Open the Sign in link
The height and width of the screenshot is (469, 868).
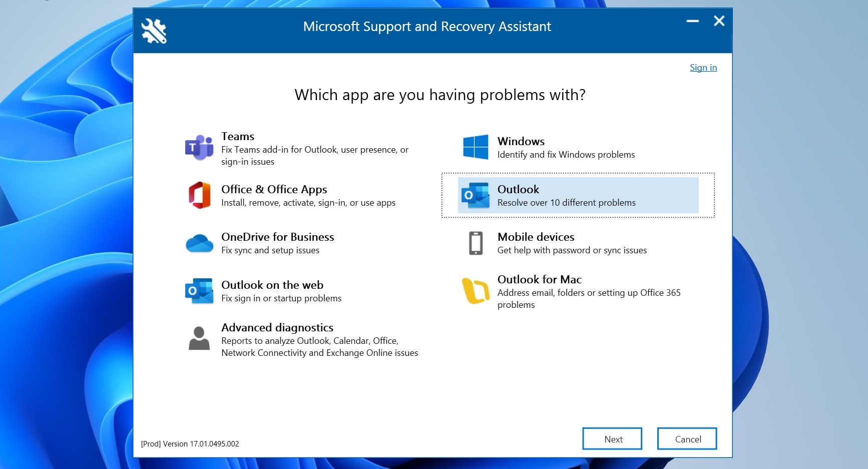point(703,67)
